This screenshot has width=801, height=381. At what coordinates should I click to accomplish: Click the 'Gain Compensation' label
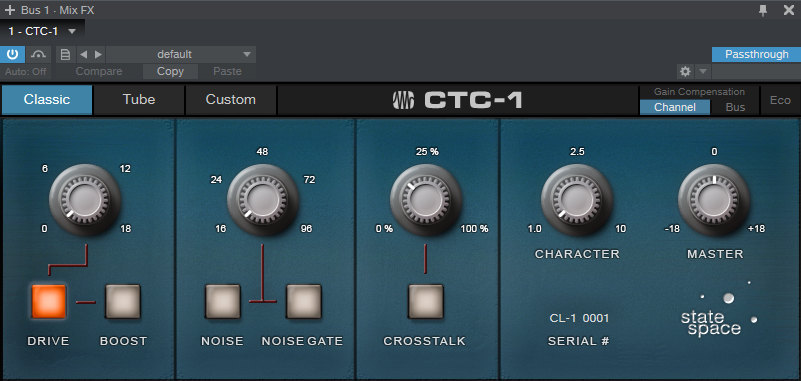[x=699, y=92]
